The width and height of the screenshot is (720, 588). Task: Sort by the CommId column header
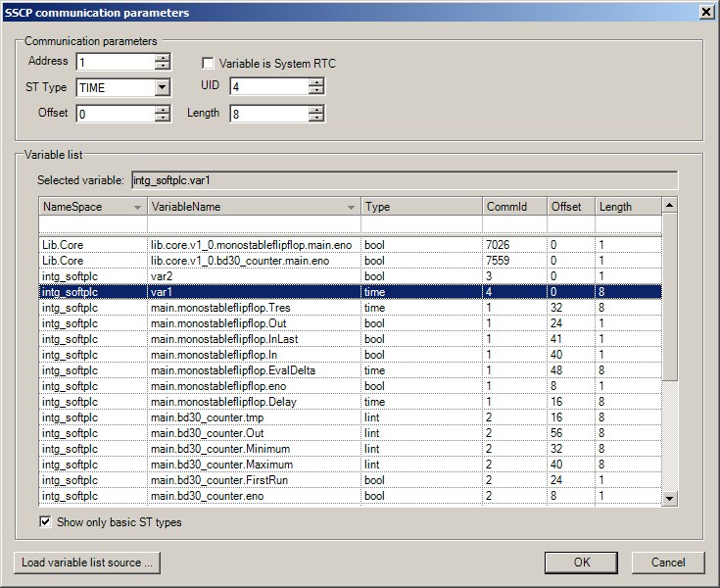pyautogui.click(x=514, y=207)
